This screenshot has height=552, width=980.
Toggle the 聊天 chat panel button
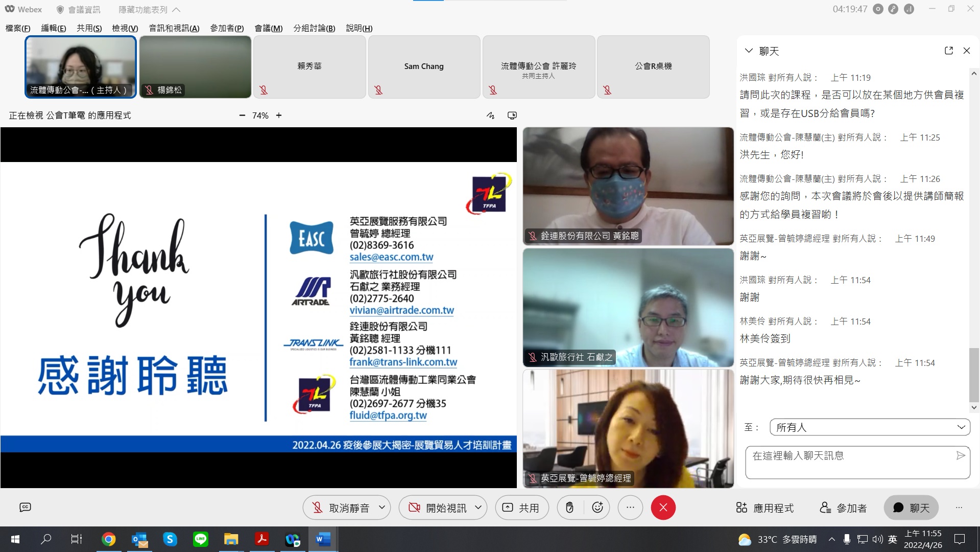tap(911, 508)
